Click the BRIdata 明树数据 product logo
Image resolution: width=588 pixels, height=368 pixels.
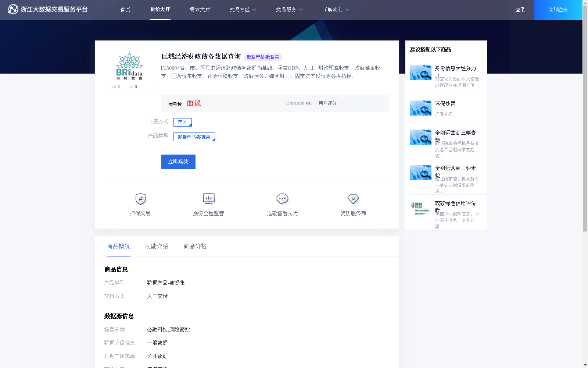point(129,67)
